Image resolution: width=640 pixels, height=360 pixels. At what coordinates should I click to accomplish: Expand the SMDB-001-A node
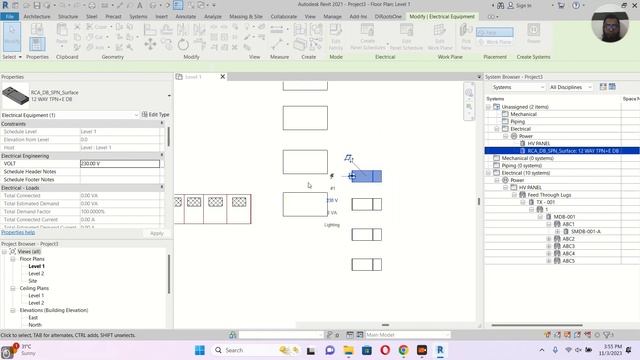click(557, 231)
